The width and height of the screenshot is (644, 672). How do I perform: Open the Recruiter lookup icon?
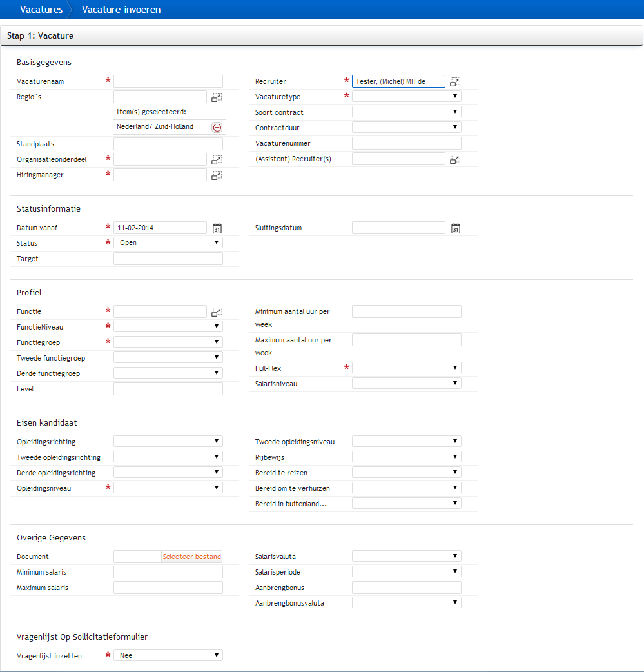point(455,82)
